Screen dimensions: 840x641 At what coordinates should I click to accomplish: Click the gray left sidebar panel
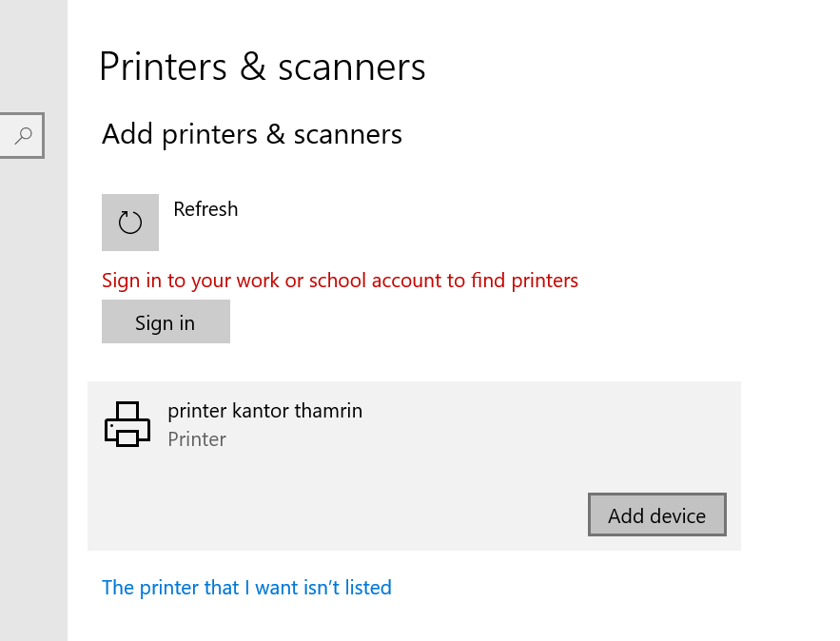tap(33, 380)
